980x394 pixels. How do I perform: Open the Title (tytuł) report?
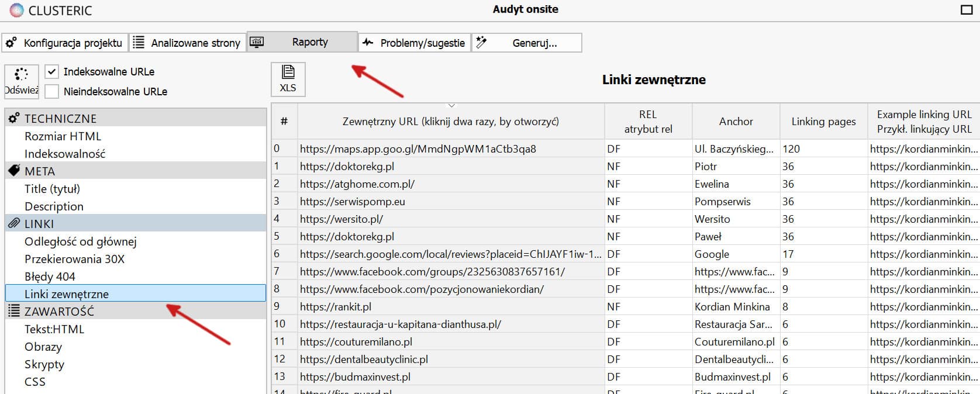(x=52, y=188)
